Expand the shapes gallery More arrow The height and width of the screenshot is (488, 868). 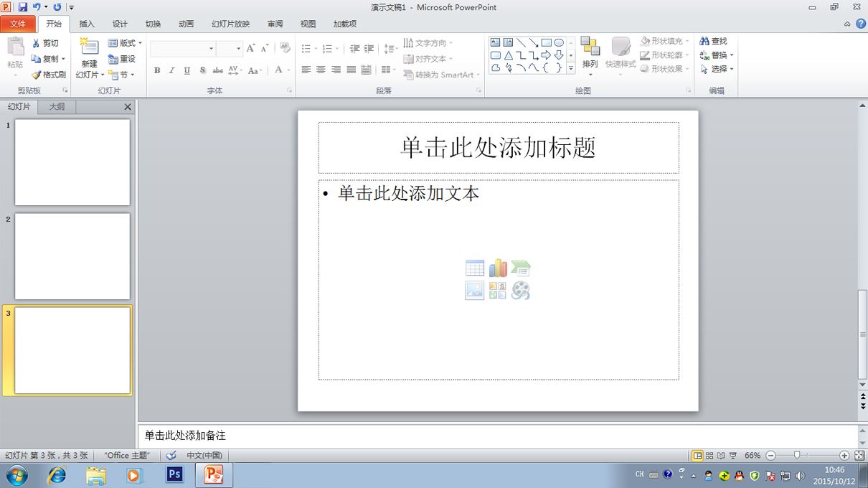coord(571,69)
